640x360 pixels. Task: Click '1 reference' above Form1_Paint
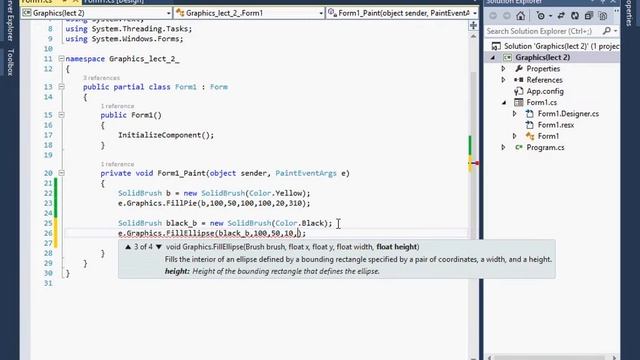pos(117,164)
